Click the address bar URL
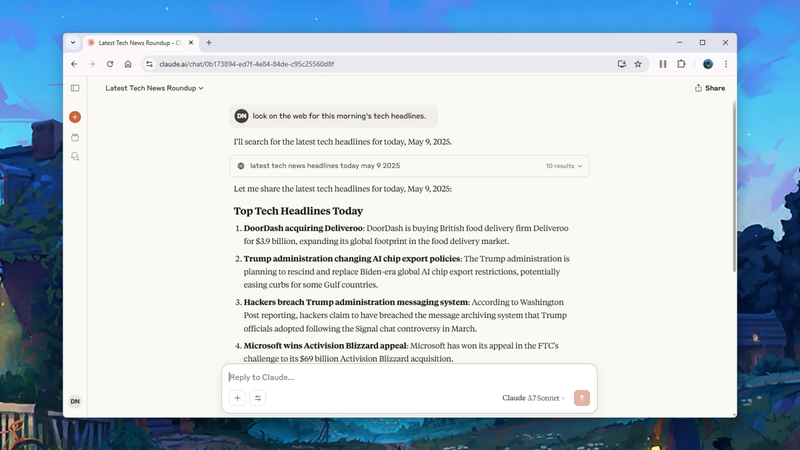The width and height of the screenshot is (800, 450). tap(246, 64)
